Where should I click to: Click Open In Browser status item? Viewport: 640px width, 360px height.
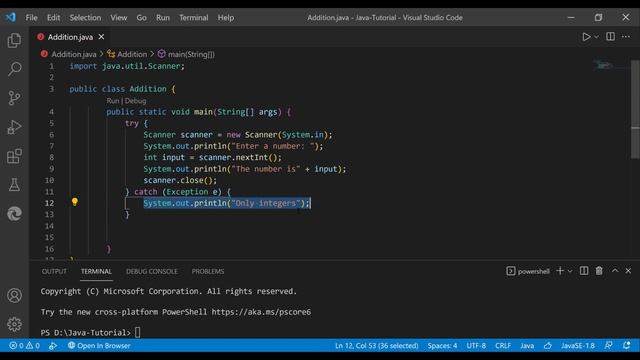[x=99, y=346]
